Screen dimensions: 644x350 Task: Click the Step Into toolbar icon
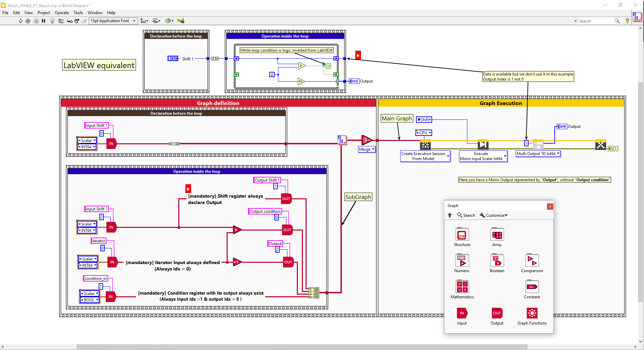(70, 21)
